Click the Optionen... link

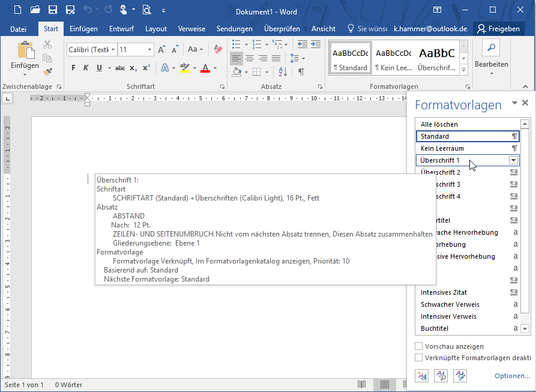click(512, 376)
